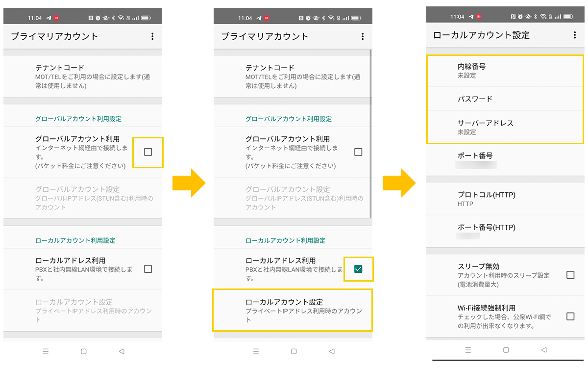The width and height of the screenshot is (588, 368).
Task: Tap battery icon in rightmost status bar
Action: click(568, 17)
